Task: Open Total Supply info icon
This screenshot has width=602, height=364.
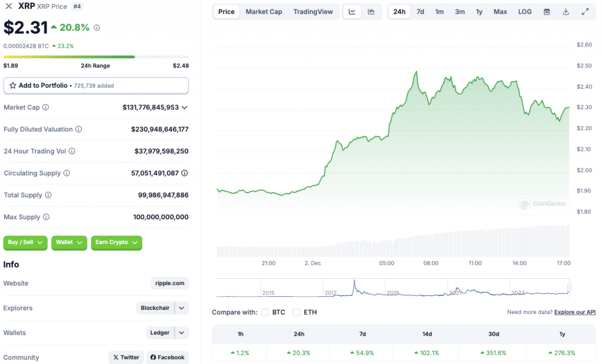Action: pos(48,195)
